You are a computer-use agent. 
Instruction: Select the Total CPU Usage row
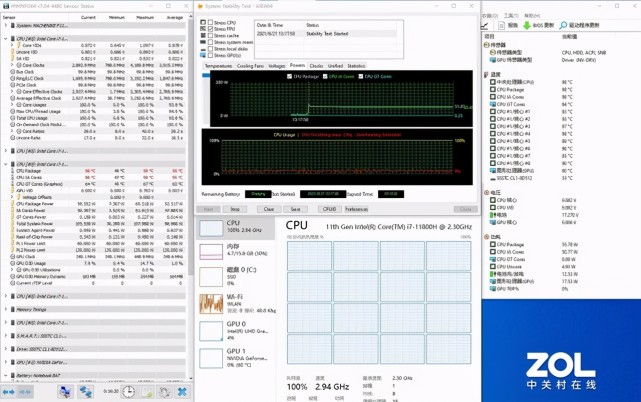tap(96, 118)
